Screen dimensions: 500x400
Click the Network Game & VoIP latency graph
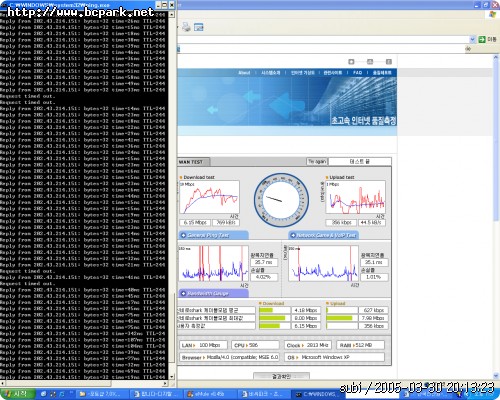tap(323, 263)
